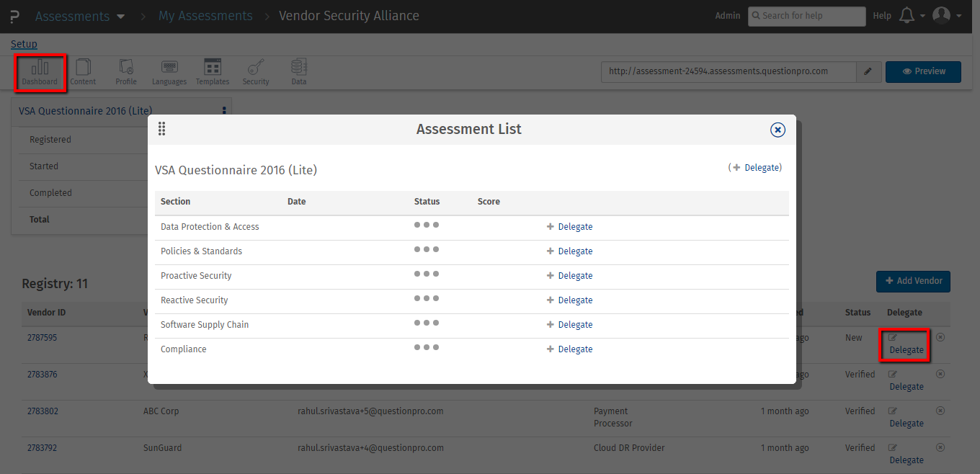Open vendor ID 2783802 link

pos(43,411)
